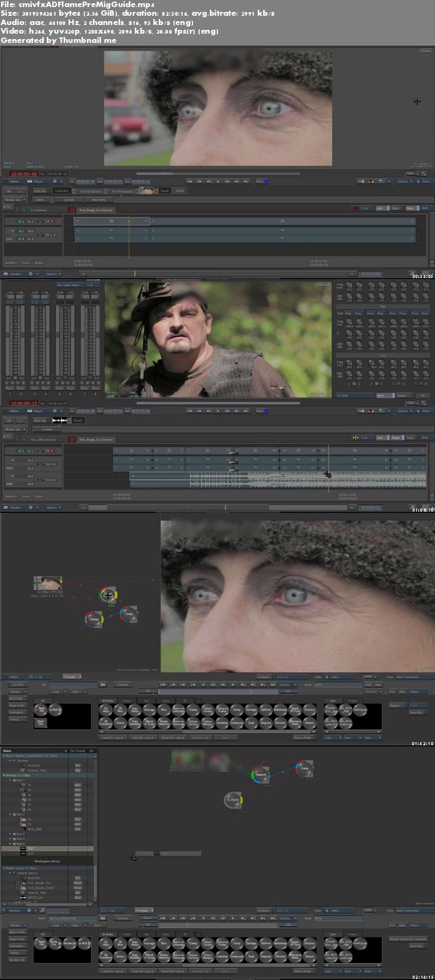
Task: Click the Workspace Library button
Action: point(47,861)
